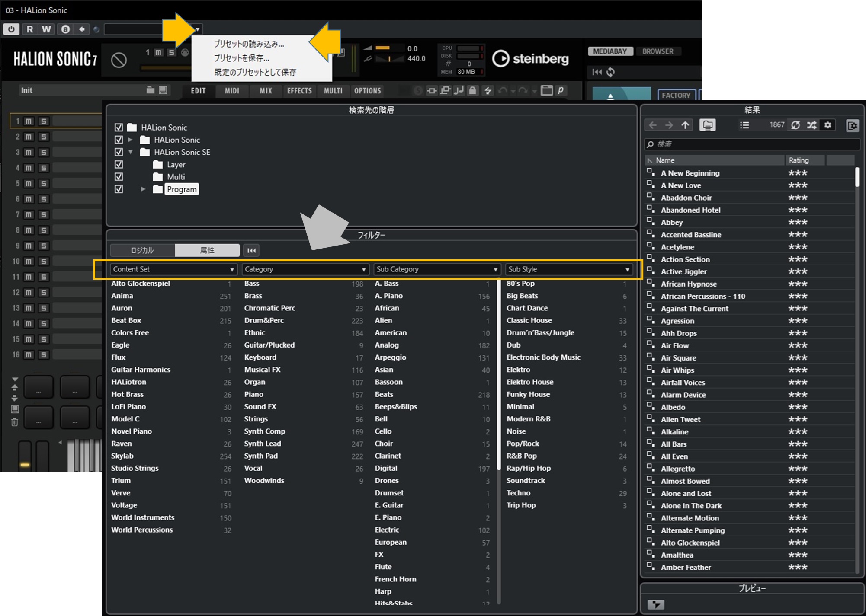The image size is (866, 616).
Task: Click the plugin power/bypass button
Action: point(11,29)
